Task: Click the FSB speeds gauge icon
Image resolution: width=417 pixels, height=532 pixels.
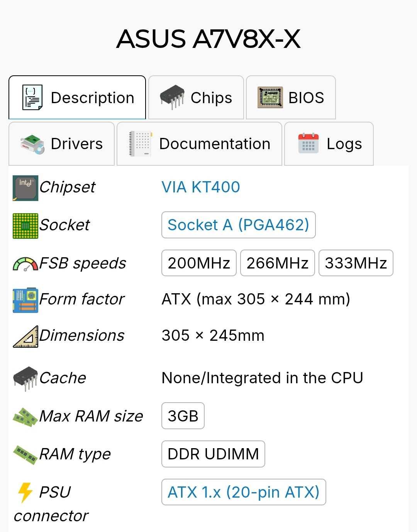Action: [x=25, y=264]
